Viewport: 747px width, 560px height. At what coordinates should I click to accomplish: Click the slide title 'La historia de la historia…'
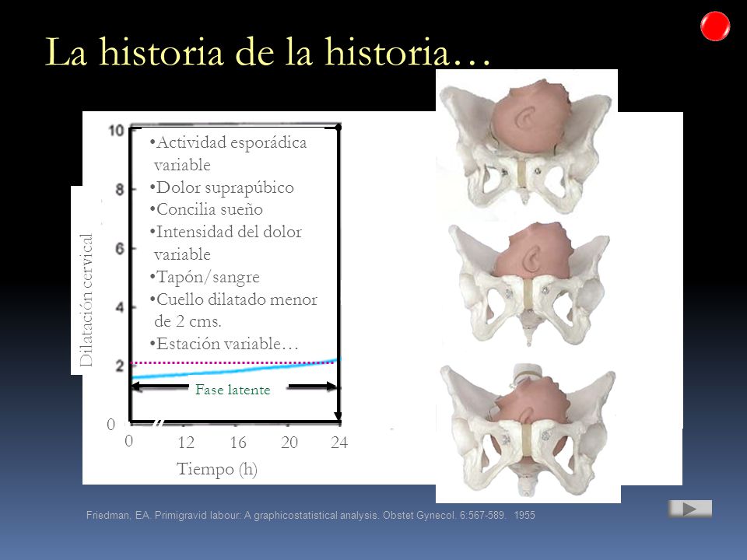pyautogui.click(x=268, y=51)
